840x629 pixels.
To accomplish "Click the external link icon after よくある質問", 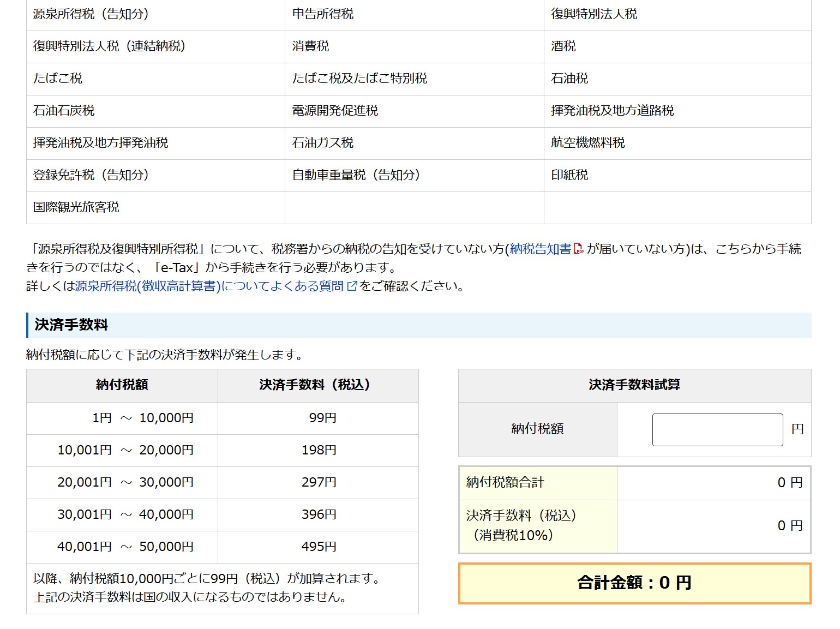I will tap(352, 286).
